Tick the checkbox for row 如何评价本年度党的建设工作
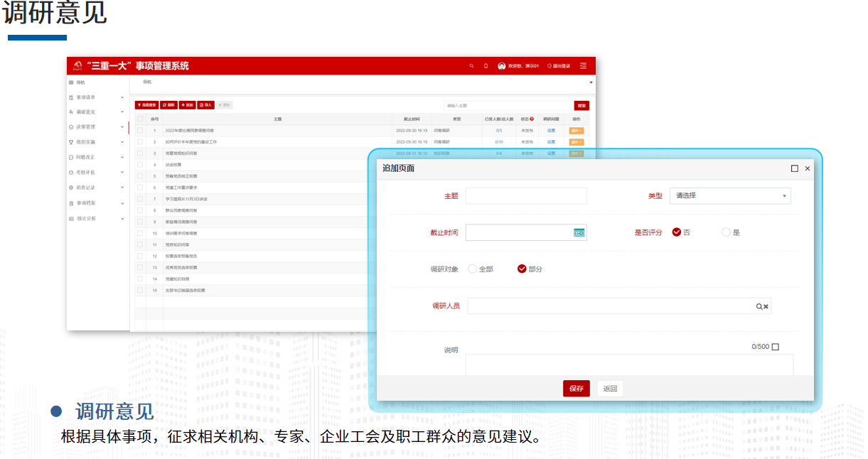The width and height of the screenshot is (868, 459). (140, 142)
